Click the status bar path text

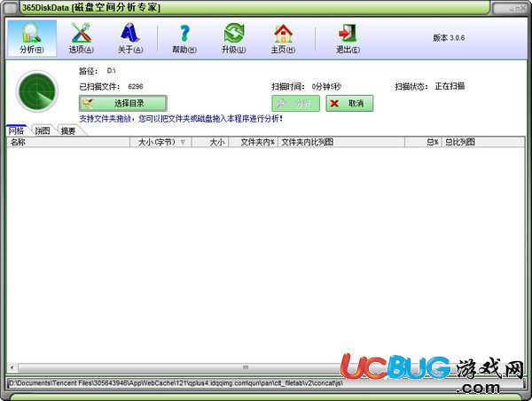coord(176,383)
